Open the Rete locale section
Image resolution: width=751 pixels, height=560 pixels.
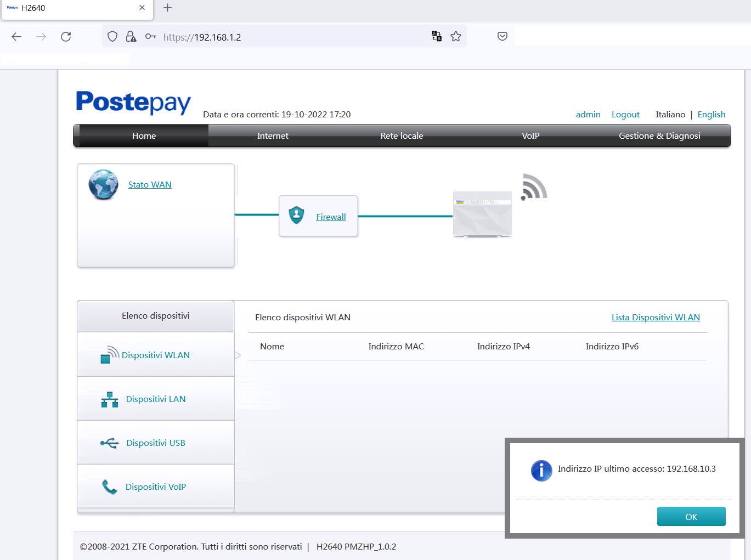coord(402,135)
